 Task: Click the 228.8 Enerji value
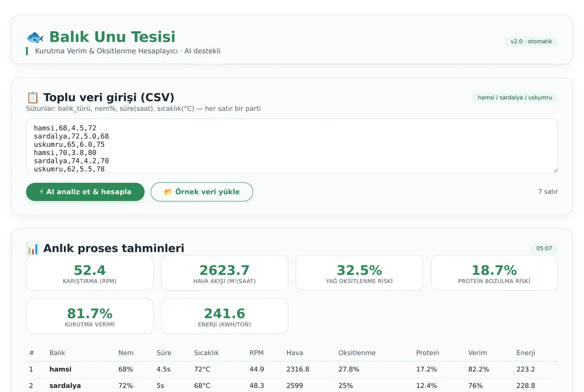(526, 386)
